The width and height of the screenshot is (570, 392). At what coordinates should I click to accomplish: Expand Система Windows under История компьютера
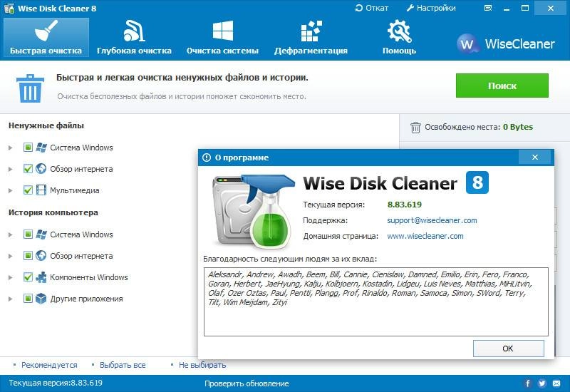(x=11, y=234)
